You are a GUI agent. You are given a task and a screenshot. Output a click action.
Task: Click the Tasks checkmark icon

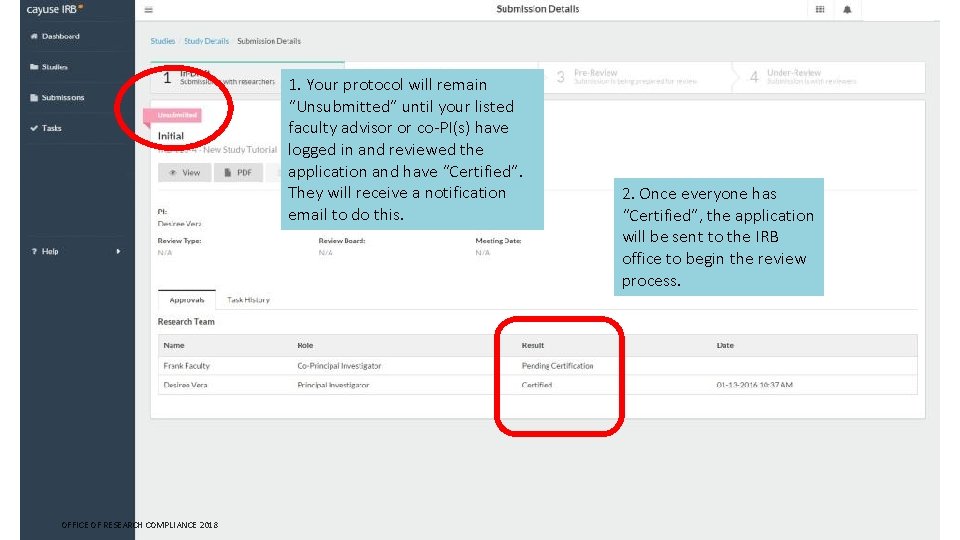[x=34, y=128]
